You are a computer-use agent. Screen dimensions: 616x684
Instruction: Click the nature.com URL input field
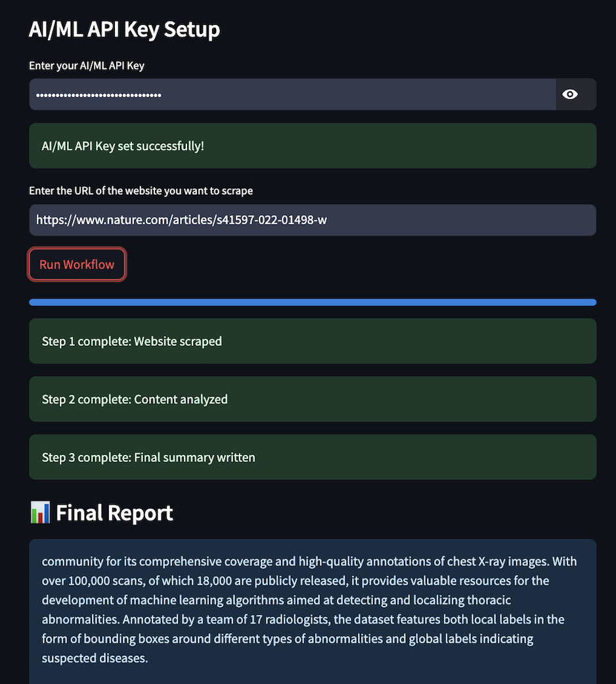313,220
